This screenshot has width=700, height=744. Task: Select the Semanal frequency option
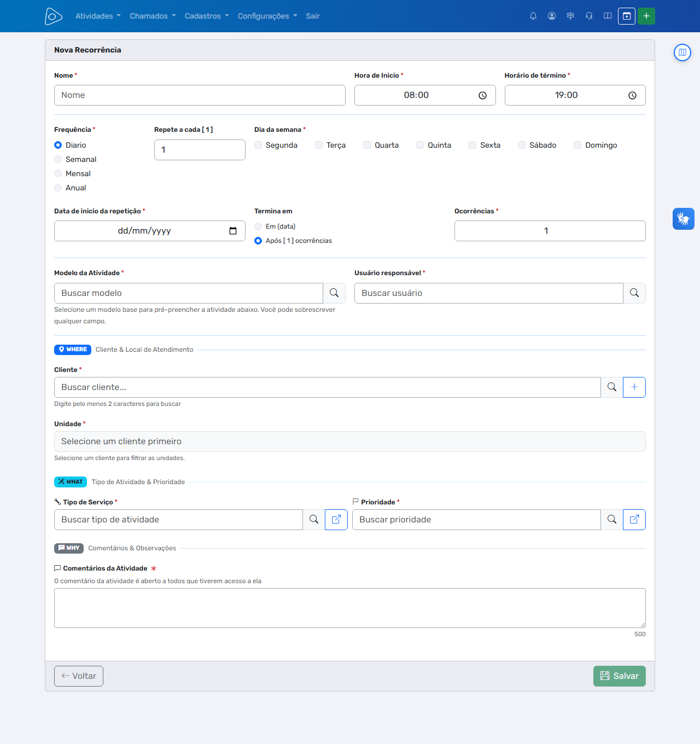tap(58, 159)
